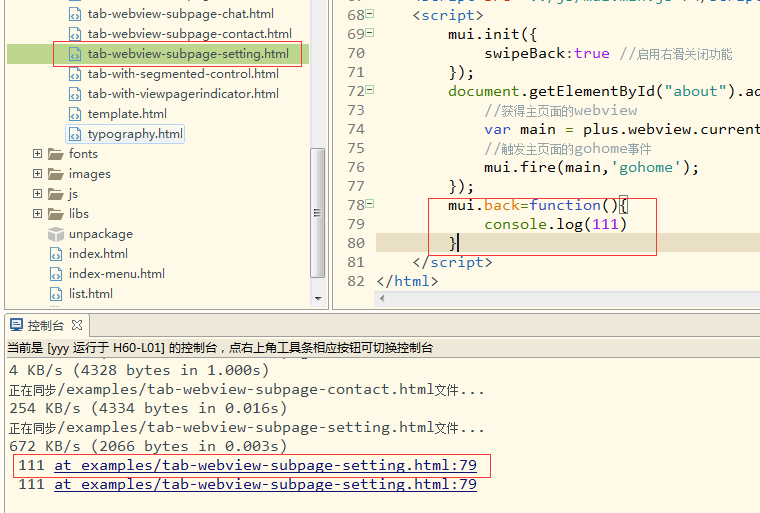This screenshot has height=513, width=760.
Task: Select tab-webview-subpage-setting.html in project tree
Action: [188, 54]
